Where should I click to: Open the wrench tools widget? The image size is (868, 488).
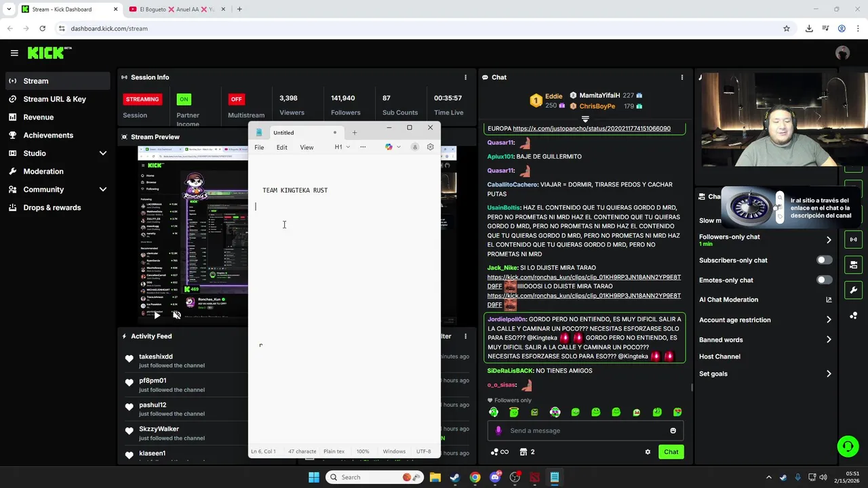coord(853,290)
